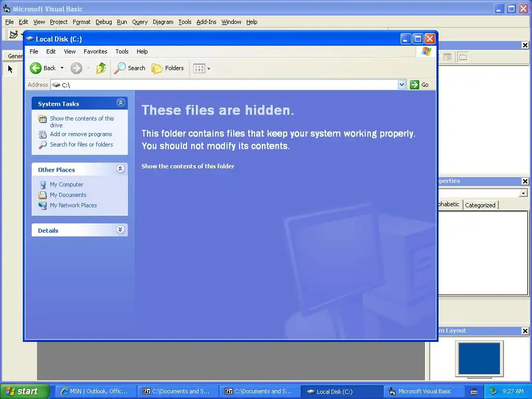The width and height of the screenshot is (532, 399).
Task: Open the Properties object dropdown in VB
Action: point(523,193)
